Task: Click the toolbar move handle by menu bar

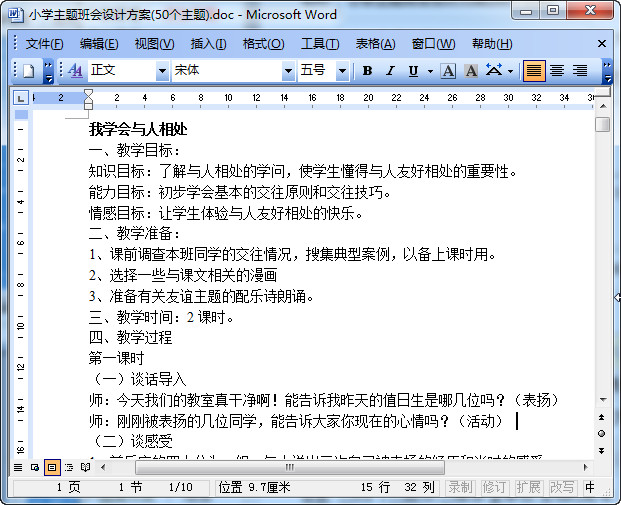Action: (15, 43)
